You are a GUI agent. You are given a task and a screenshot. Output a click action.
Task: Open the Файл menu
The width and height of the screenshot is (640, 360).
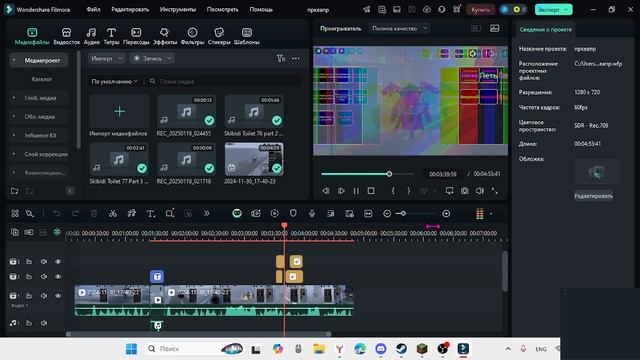(x=93, y=9)
